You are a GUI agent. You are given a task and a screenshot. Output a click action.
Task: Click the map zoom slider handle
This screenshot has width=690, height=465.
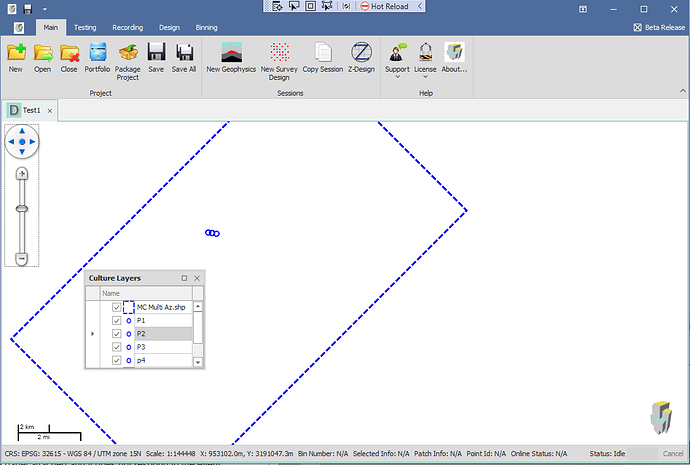(22, 209)
